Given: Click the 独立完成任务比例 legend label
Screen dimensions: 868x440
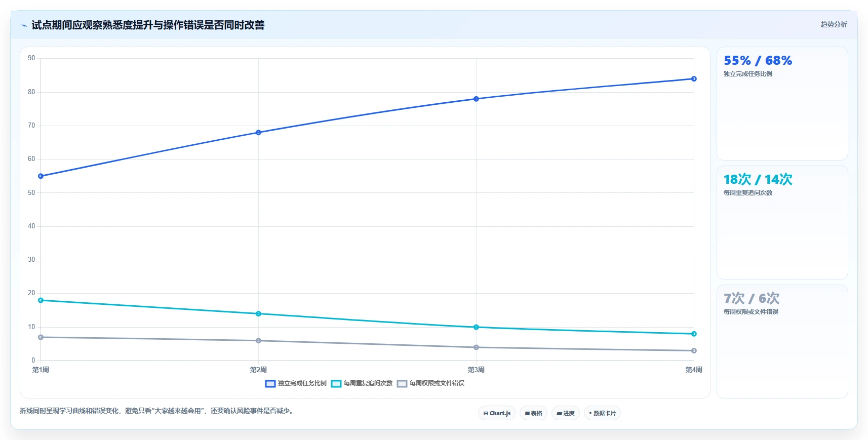Looking at the screenshot, I should click(x=302, y=383).
